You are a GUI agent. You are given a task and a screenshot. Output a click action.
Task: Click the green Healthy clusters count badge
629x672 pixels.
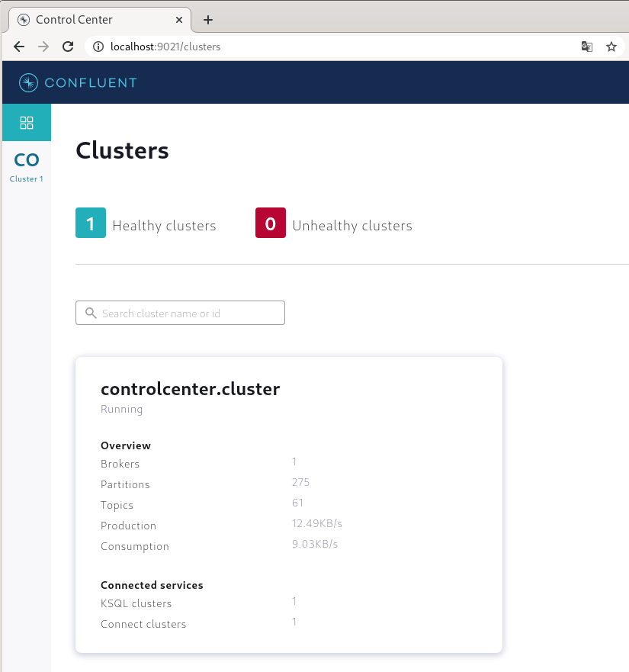click(x=90, y=223)
